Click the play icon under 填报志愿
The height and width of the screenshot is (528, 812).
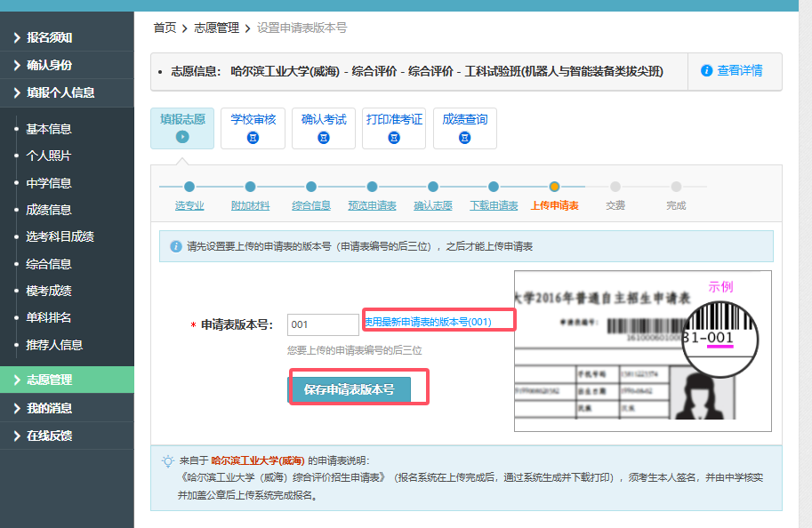[x=182, y=137]
